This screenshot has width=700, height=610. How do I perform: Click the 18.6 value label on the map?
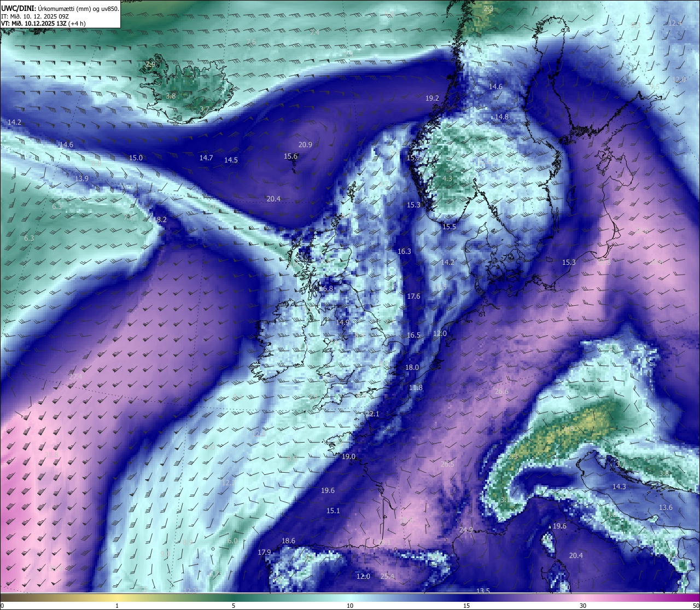click(288, 541)
